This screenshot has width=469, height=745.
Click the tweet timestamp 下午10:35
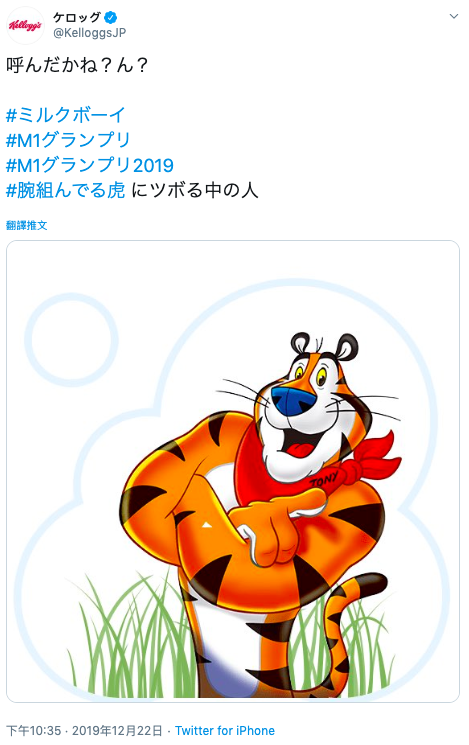click(x=33, y=731)
